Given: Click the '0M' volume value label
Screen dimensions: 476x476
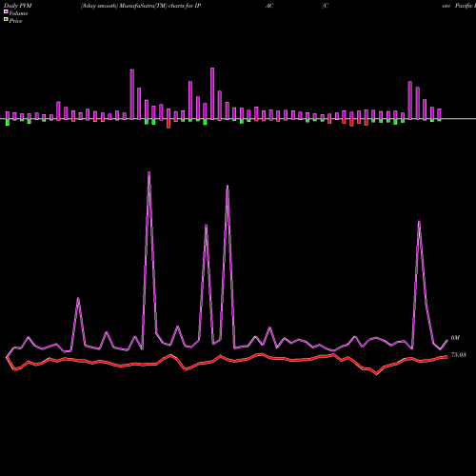Looking at the screenshot, I should tap(455, 338).
